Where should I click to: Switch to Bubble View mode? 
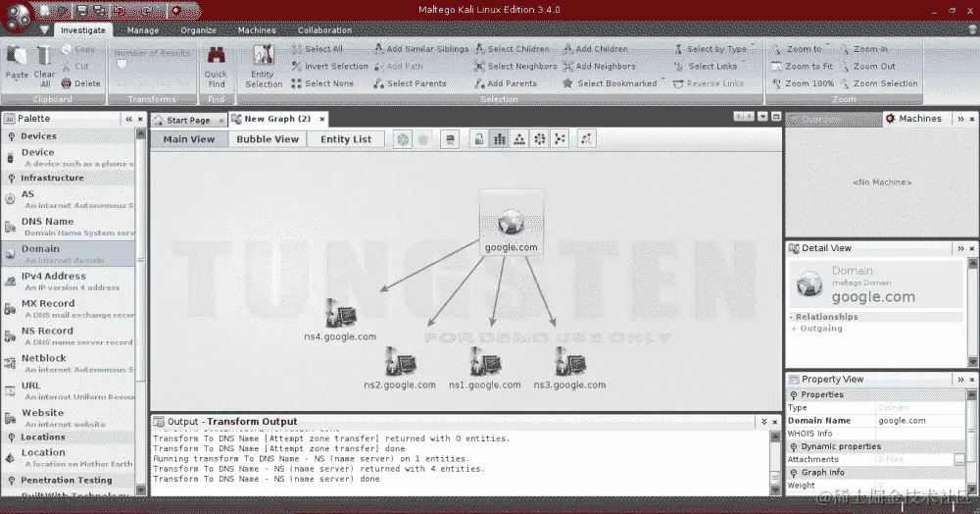coord(268,139)
